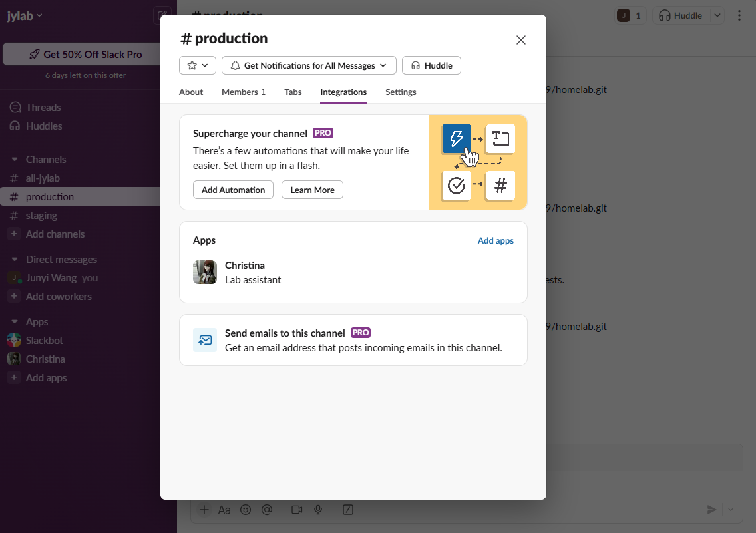This screenshot has height=533, width=756.
Task: Switch to the About tab
Action: point(191,92)
